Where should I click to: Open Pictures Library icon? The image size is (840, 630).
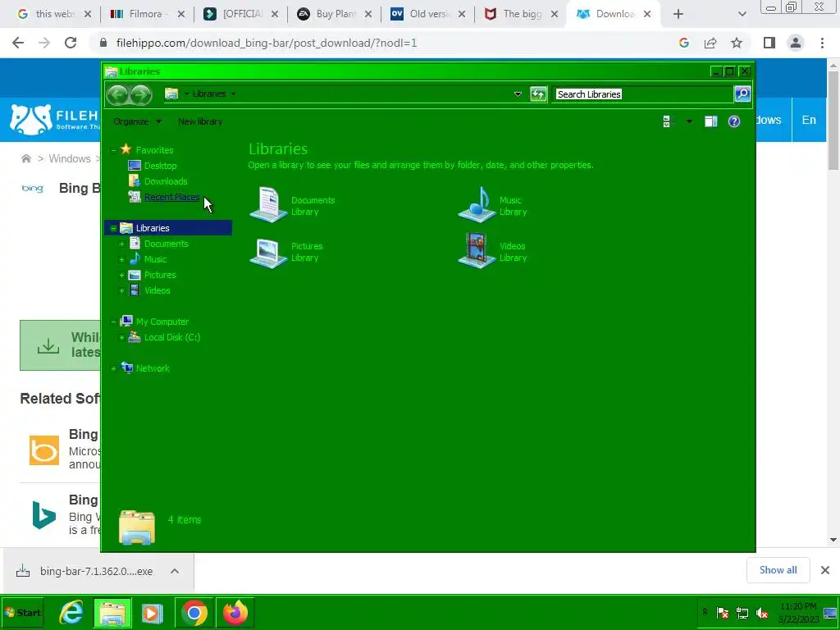(268, 252)
